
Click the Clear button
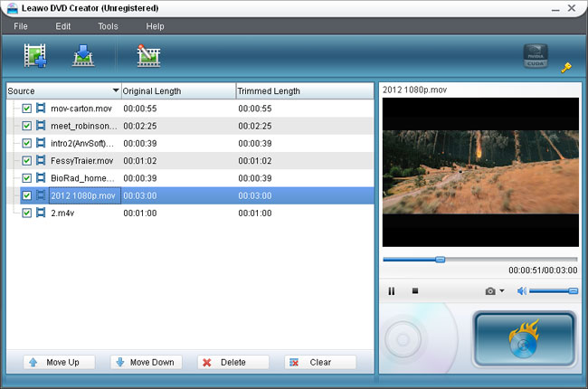[x=320, y=362]
